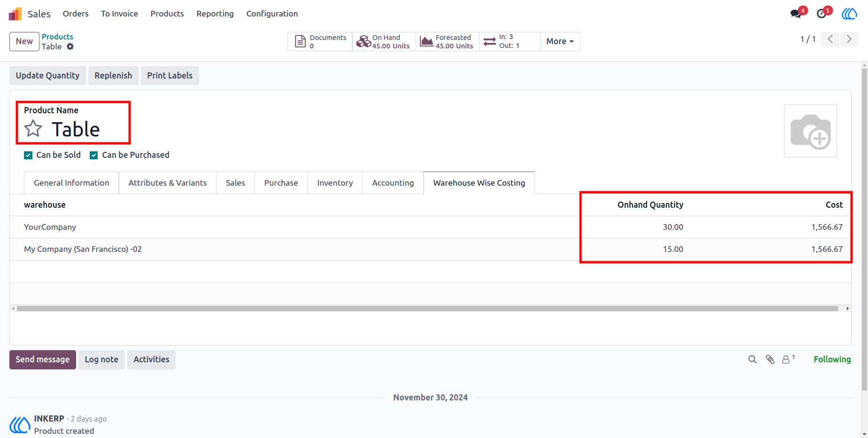868x438 pixels.
Task: Click the gear icon next to Table breadcrumb
Action: [x=70, y=47]
